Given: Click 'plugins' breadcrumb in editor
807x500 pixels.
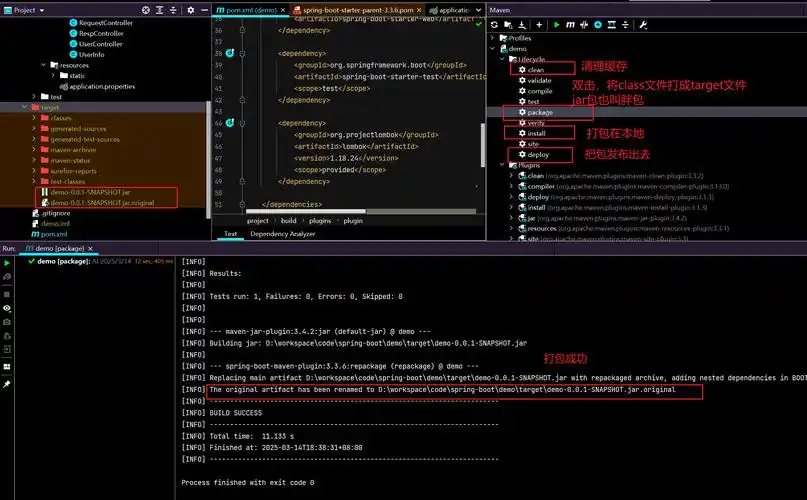Looking at the screenshot, I should [x=320, y=220].
